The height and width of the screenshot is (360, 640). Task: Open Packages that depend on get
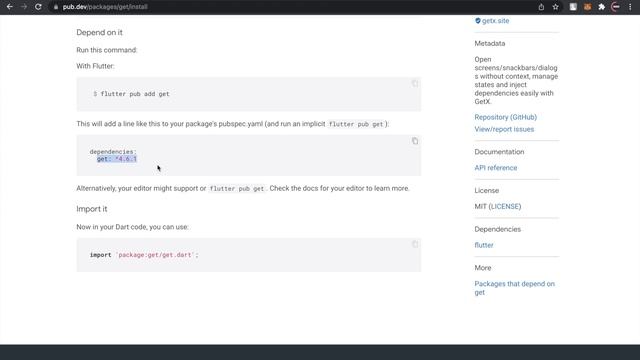pyautogui.click(x=514, y=288)
